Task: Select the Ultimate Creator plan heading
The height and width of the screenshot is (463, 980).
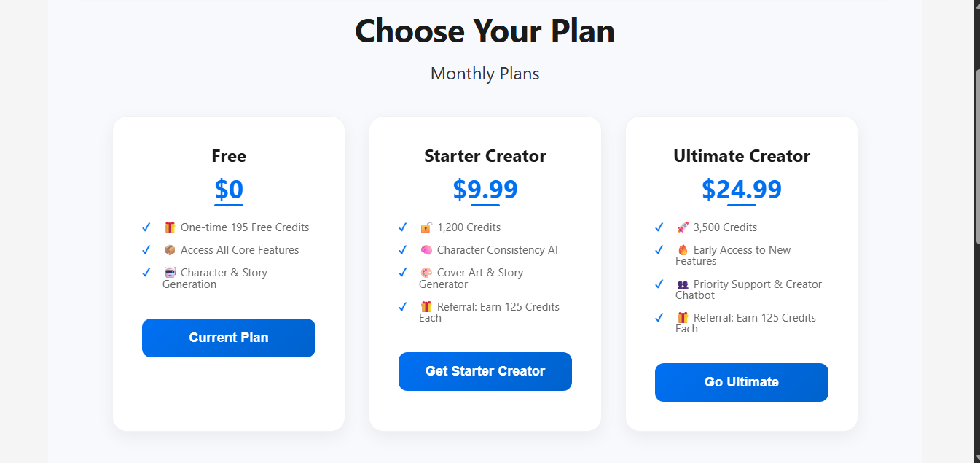Action: click(741, 155)
